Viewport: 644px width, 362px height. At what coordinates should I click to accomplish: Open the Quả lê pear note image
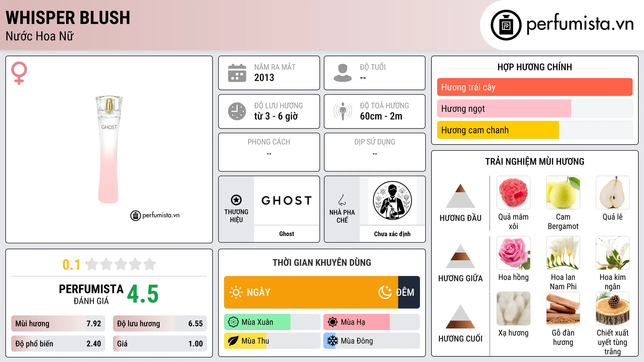pos(613,193)
